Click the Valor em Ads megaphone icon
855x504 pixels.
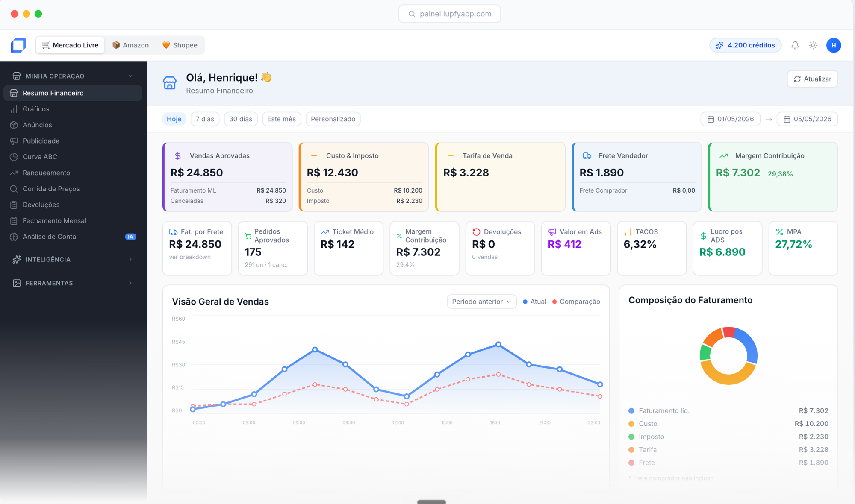(x=552, y=232)
